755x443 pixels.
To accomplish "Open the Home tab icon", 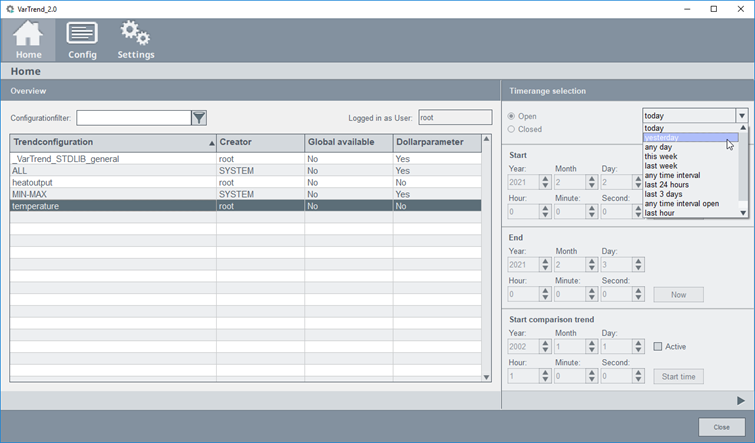I will click(28, 34).
